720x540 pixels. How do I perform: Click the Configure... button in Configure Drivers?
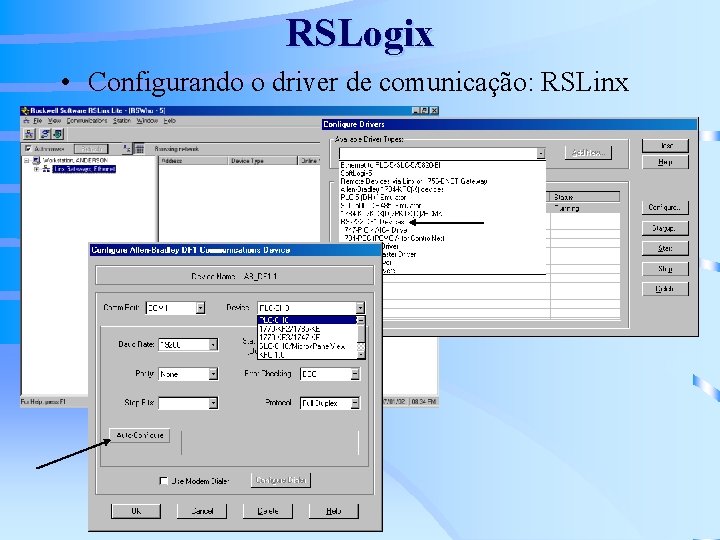[665, 208]
